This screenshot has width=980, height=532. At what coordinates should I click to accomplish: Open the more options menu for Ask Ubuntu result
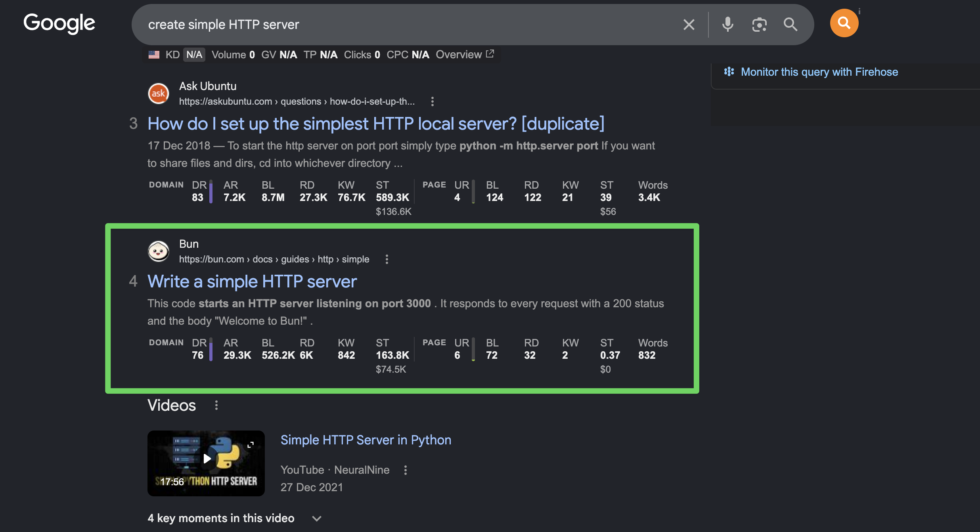click(433, 101)
